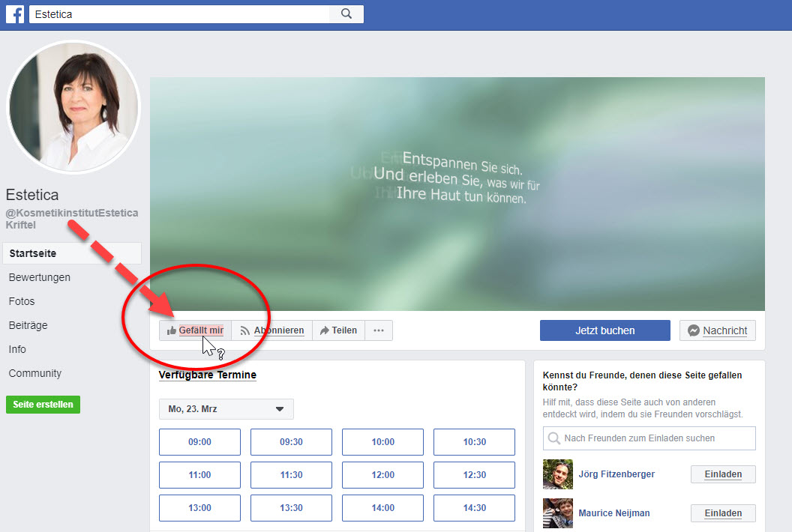Screen dimensions: 792x532
Task: Like the page with Gefällt mir
Action: click(196, 330)
